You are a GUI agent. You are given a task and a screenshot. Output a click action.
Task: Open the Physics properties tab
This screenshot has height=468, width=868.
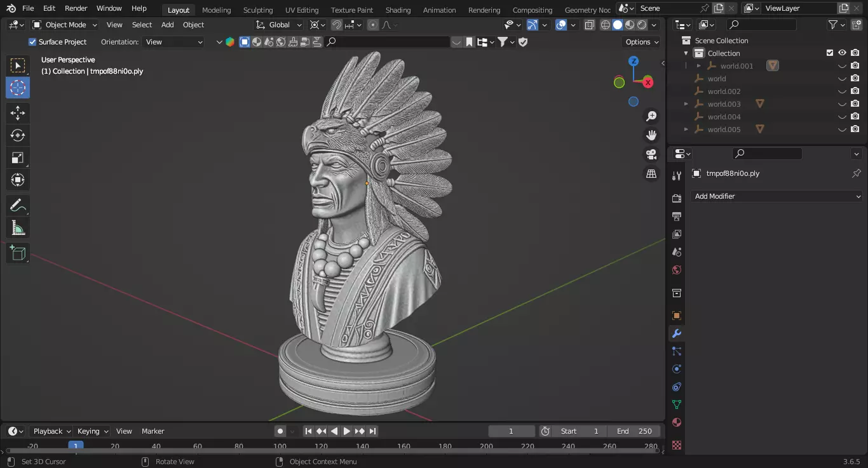pos(677,369)
